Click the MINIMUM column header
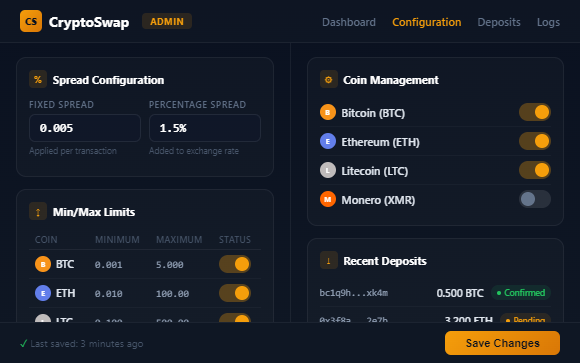This screenshot has height=363, width=580. click(x=117, y=239)
